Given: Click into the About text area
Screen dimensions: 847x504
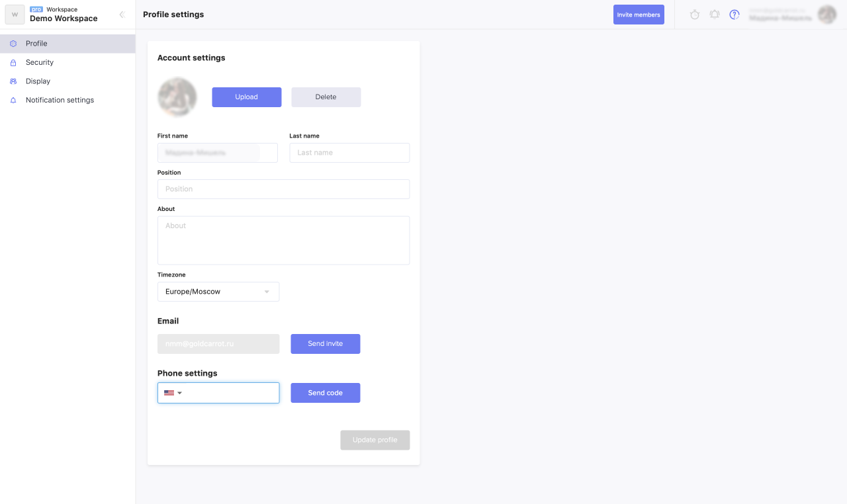Looking at the screenshot, I should click(x=283, y=240).
